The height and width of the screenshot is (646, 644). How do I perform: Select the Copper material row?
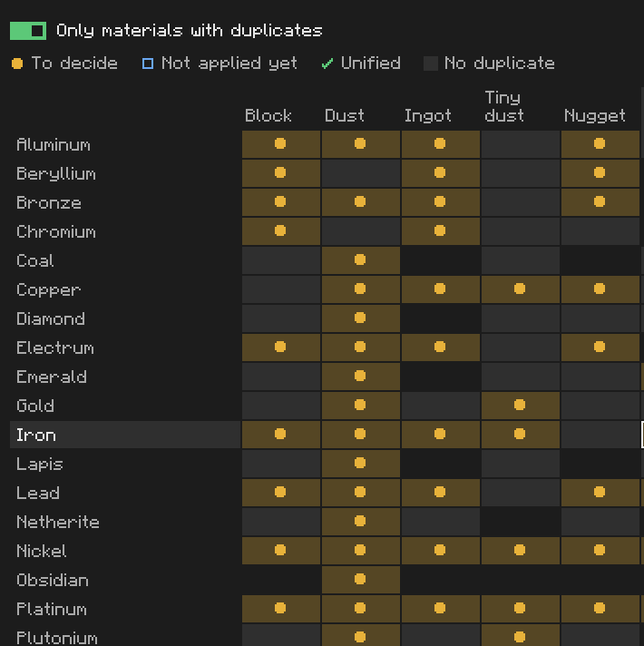(125, 289)
